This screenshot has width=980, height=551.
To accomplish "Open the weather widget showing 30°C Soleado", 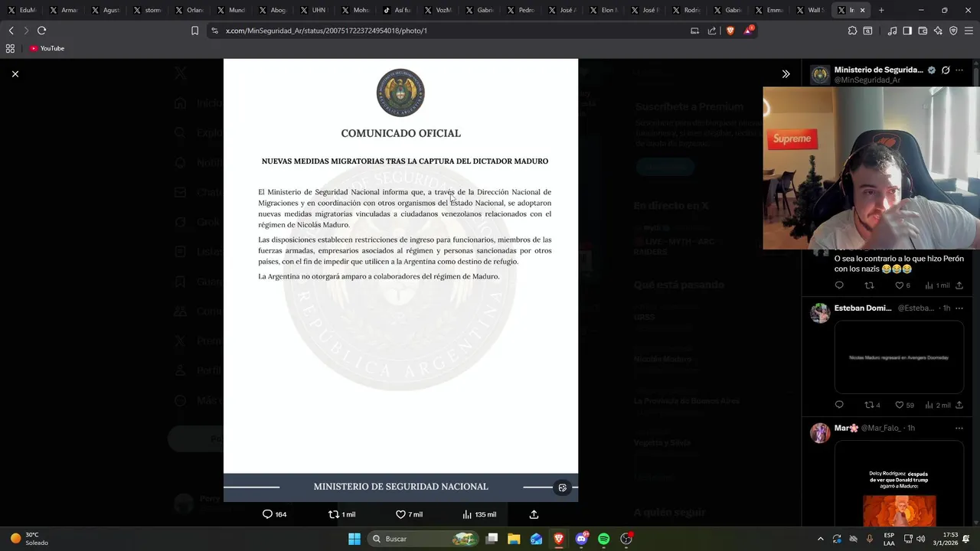I will point(28,539).
